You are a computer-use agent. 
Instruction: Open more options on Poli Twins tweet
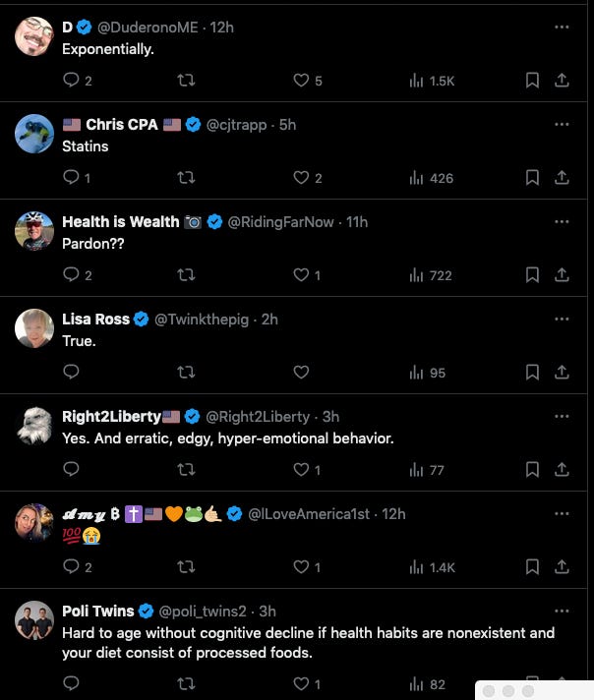pos(562,611)
